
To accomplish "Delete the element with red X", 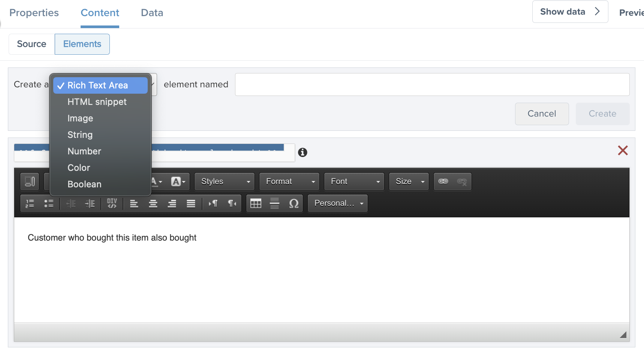I will pos(623,151).
